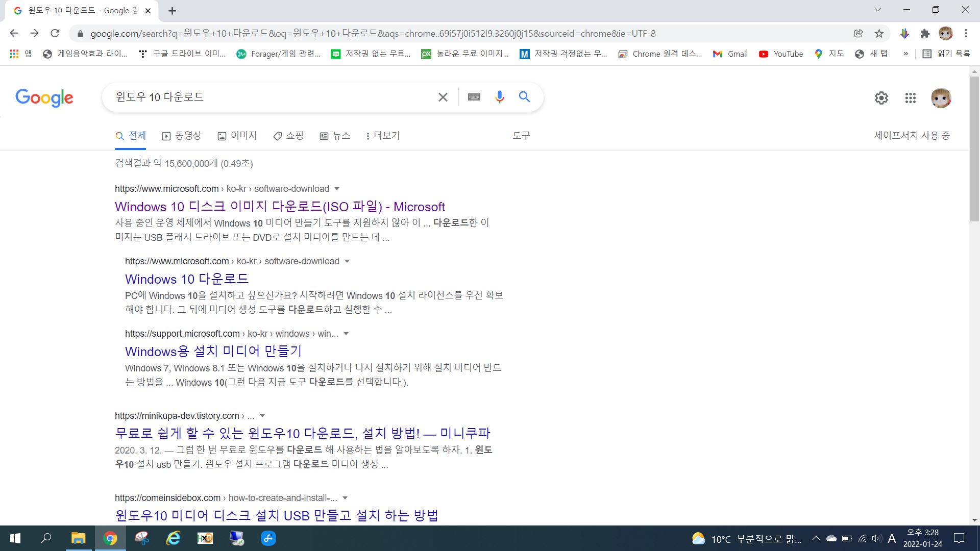Switch to the 동영상 tab

(182, 136)
